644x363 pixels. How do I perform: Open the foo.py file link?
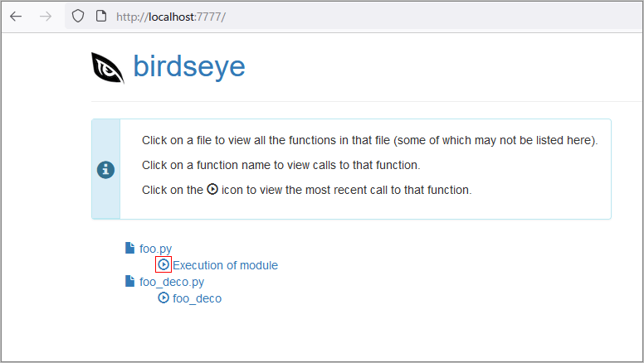click(x=156, y=249)
